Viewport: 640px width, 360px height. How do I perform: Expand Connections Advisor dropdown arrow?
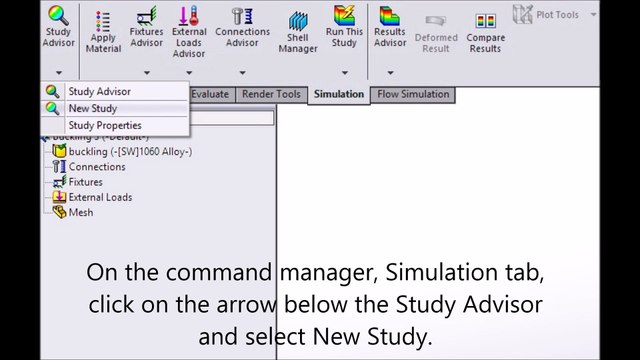242,73
